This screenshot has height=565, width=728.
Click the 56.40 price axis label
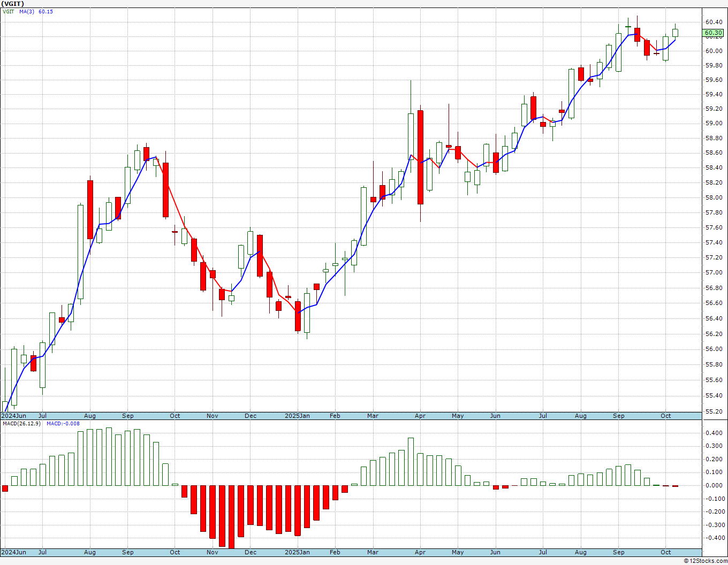(x=714, y=319)
